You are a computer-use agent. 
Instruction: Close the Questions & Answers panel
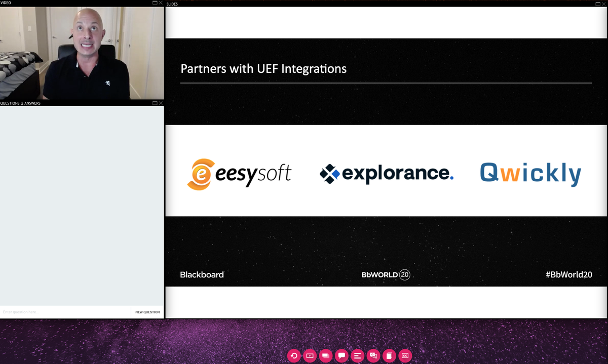pos(161,103)
